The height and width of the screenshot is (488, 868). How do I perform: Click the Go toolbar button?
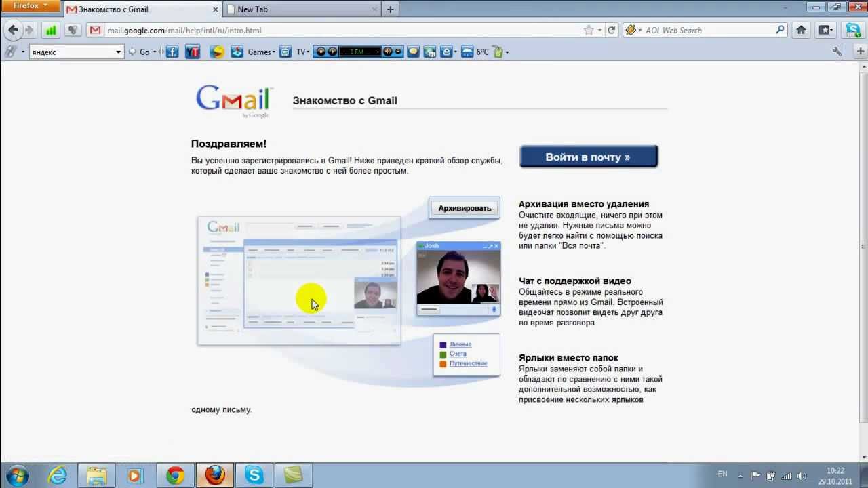tap(140, 52)
